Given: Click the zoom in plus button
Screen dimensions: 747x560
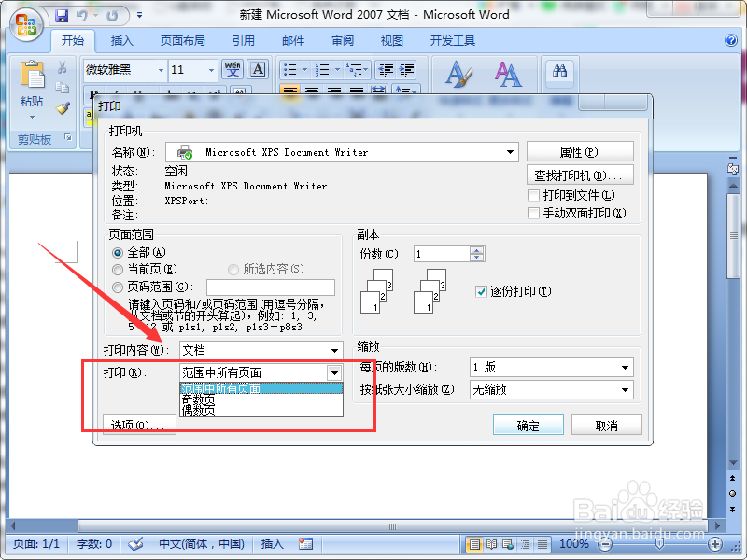Looking at the screenshot, I should pyautogui.click(x=714, y=544).
